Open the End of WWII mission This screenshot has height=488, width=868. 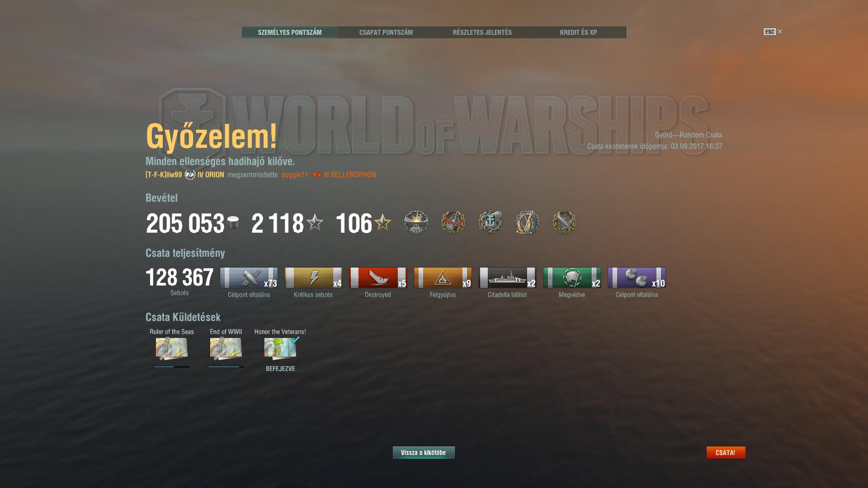coord(226,348)
